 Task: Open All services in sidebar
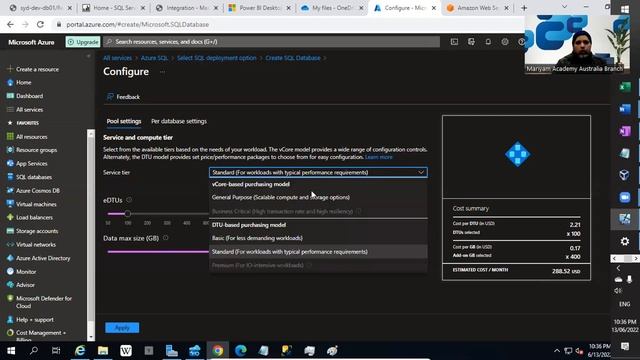point(29,109)
